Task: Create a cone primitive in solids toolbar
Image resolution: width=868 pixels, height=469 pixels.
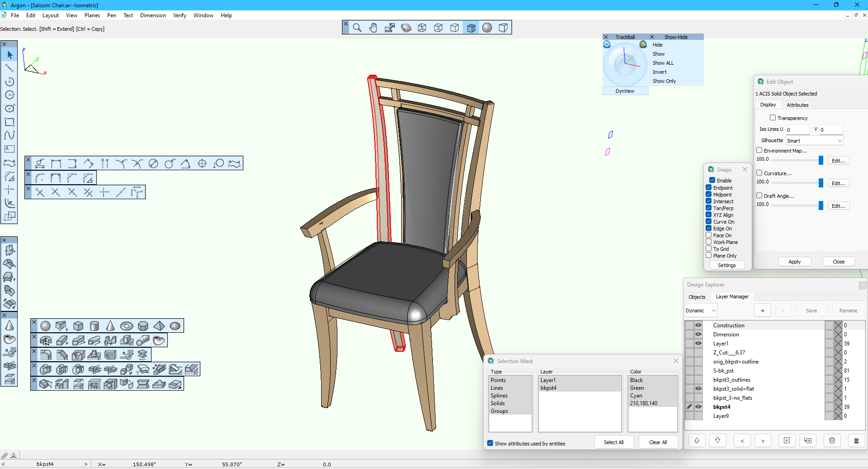Action: point(110,326)
